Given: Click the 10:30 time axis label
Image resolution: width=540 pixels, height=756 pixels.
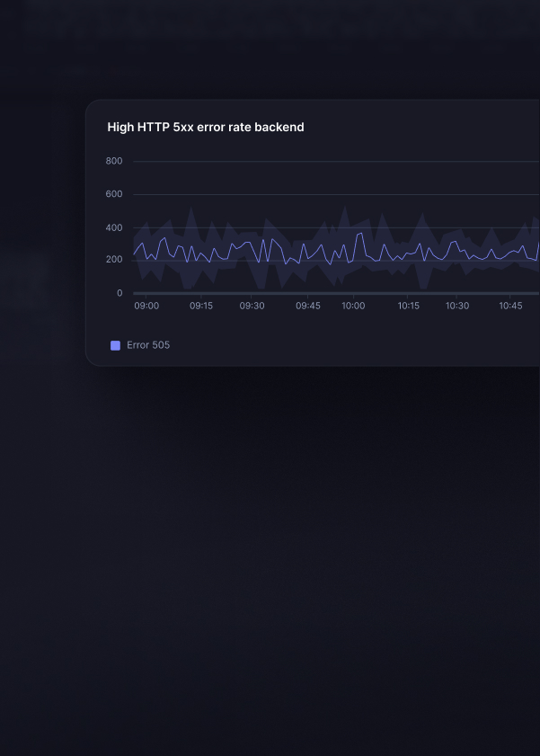Looking at the screenshot, I should point(457,306).
